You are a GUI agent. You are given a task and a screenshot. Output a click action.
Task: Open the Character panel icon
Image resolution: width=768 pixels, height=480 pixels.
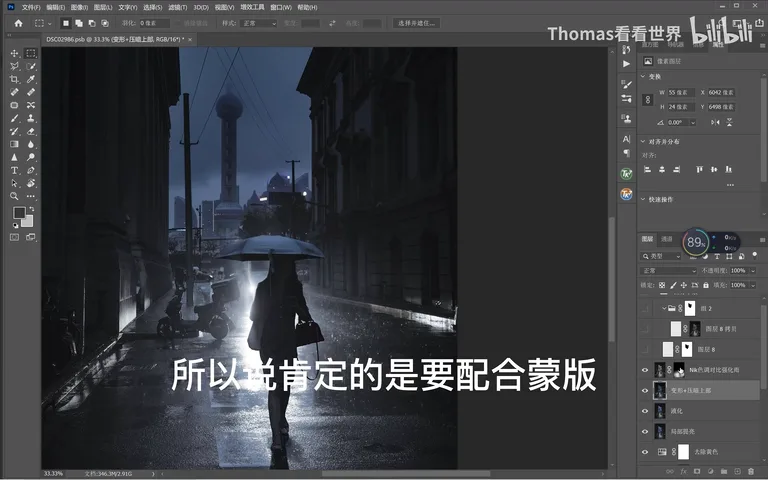click(x=626, y=139)
